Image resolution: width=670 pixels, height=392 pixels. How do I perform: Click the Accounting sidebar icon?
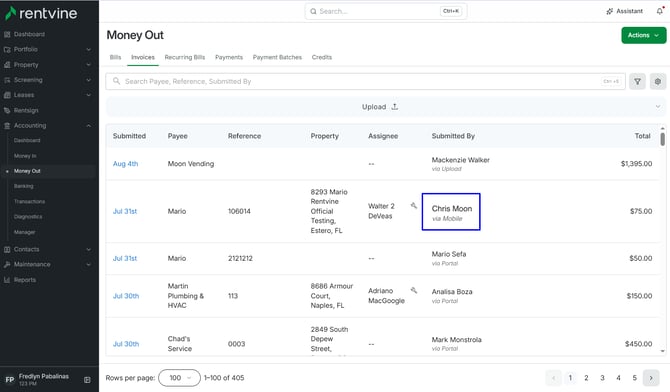pyautogui.click(x=7, y=126)
